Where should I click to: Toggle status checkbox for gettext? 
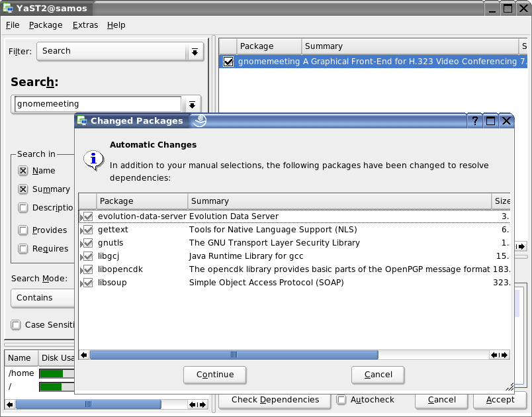88,230
